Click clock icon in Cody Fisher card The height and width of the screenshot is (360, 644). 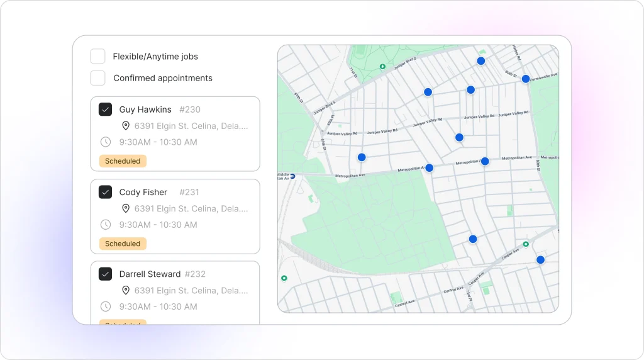(x=106, y=225)
